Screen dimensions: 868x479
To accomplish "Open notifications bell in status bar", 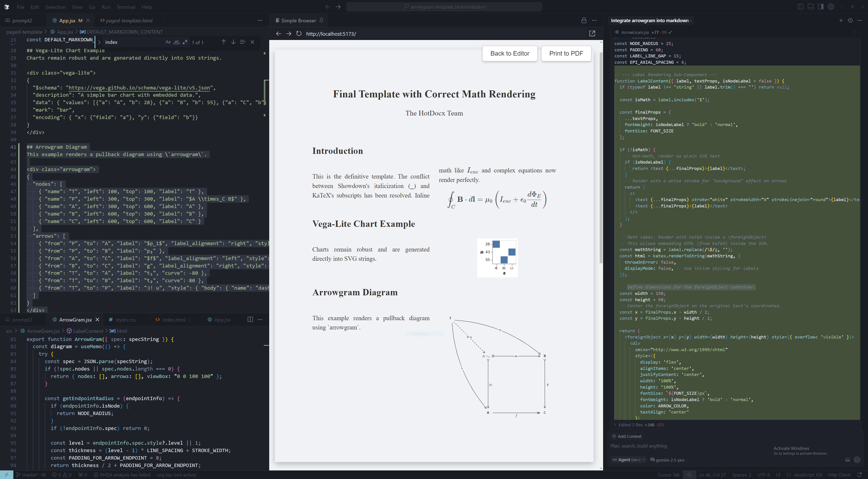I will click(x=859, y=475).
